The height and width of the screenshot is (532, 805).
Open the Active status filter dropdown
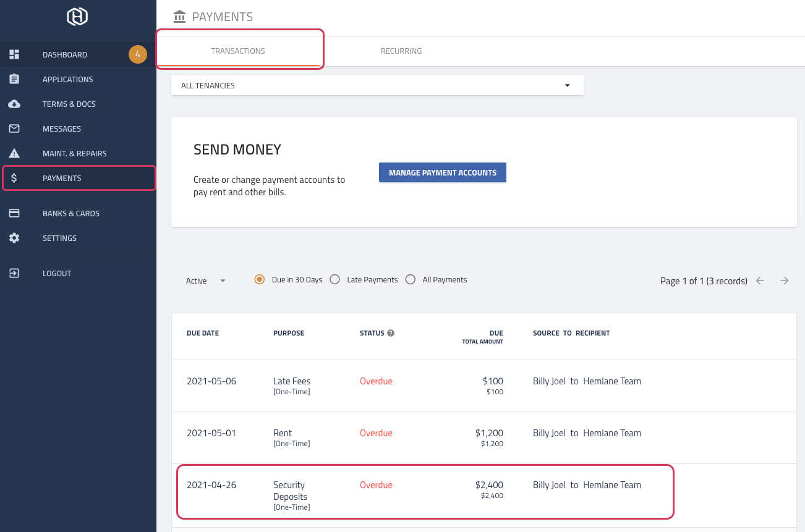(206, 281)
